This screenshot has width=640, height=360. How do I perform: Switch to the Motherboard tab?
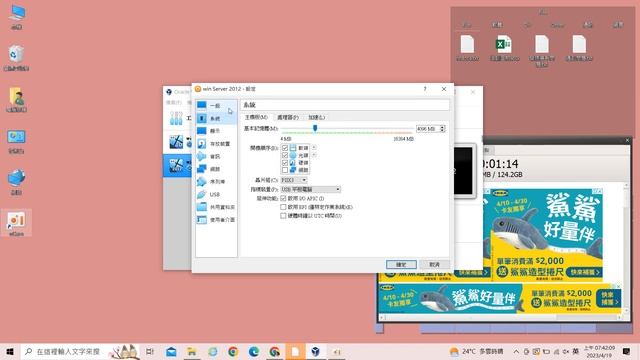click(x=256, y=118)
